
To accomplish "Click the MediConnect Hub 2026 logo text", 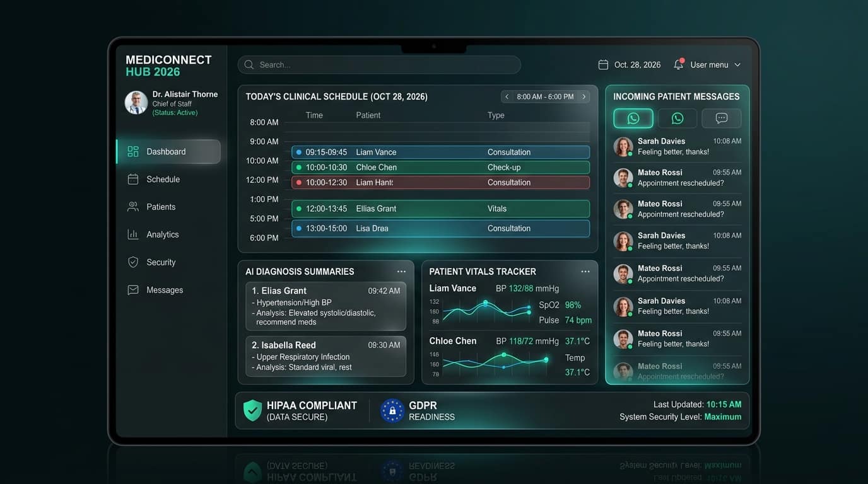I will click(x=168, y=66).
